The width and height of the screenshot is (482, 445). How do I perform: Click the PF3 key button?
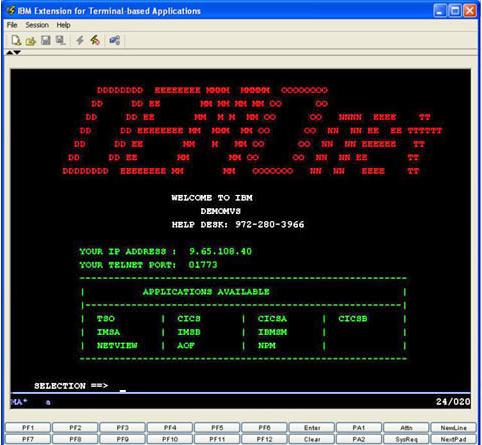pyautogui.click(x=123, y=428)
